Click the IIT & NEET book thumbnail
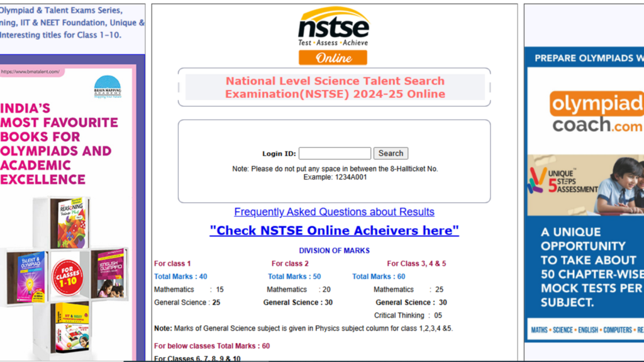 [72, 327]
